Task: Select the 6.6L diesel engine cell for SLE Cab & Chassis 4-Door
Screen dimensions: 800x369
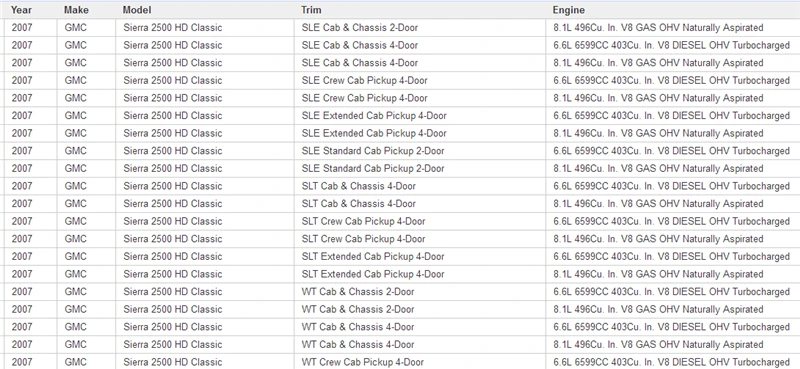Action: coord(673,45)
